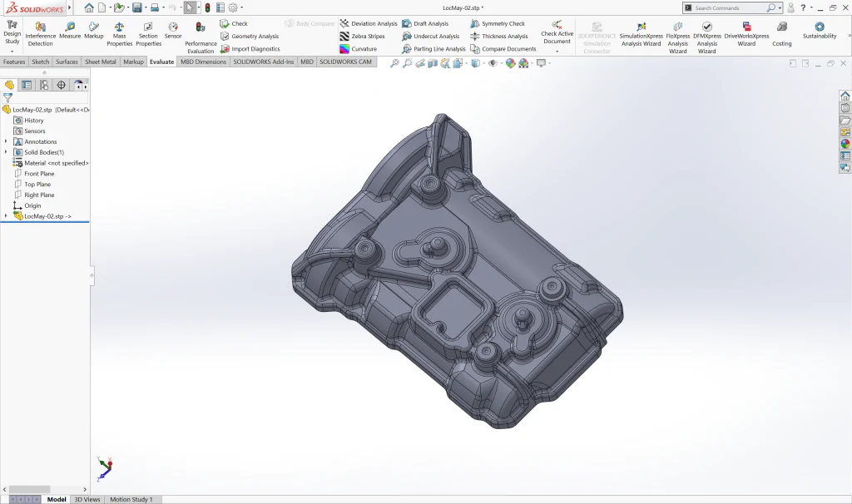Expand the Annotations folder
This screenshot has height=504, width=852.
(x=6, y=141)
